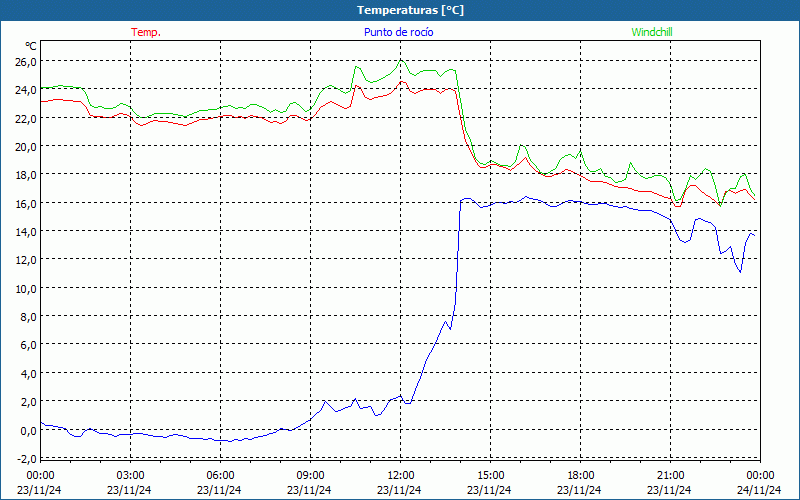Image resolution: width=800 pixels, height=500 pixels.
Task: Click the -2,0 y-axis value
Action: tap(27, 459)
